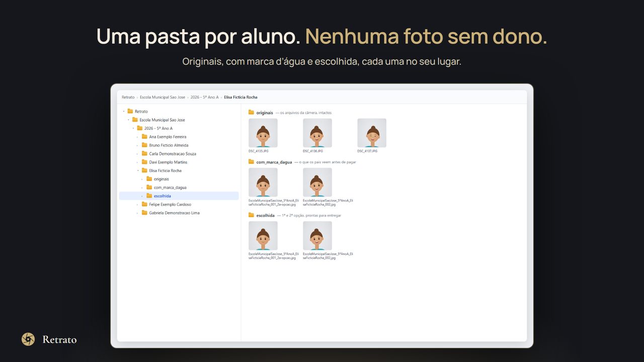Screen dimensions: 644x362
Task: Click the folder icon beside Retrato in the tree
Action: click(130, 111)
